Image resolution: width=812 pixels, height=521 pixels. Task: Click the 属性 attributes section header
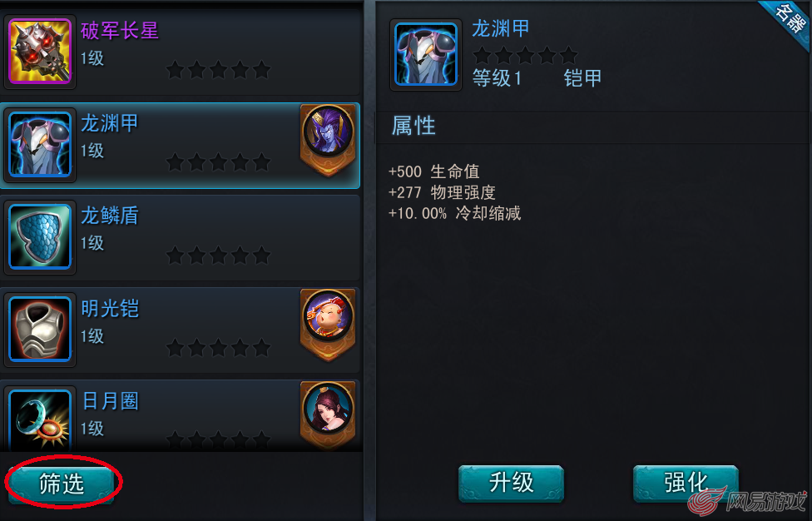click(413, 126)
